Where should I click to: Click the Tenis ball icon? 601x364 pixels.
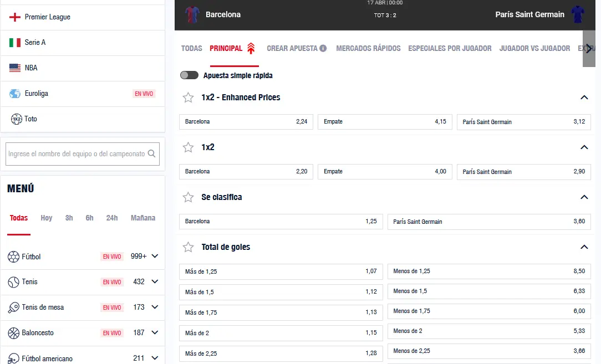(13, 282)
